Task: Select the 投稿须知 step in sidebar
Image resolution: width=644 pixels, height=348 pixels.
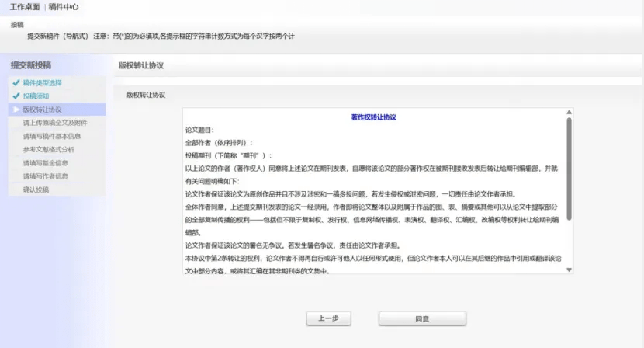Action: click(36, 96)
